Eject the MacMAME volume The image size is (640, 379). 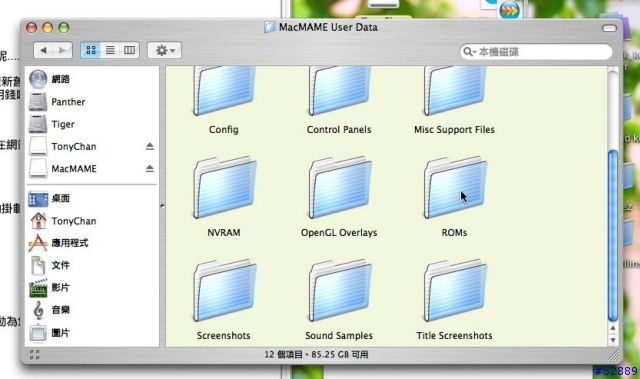150,168
